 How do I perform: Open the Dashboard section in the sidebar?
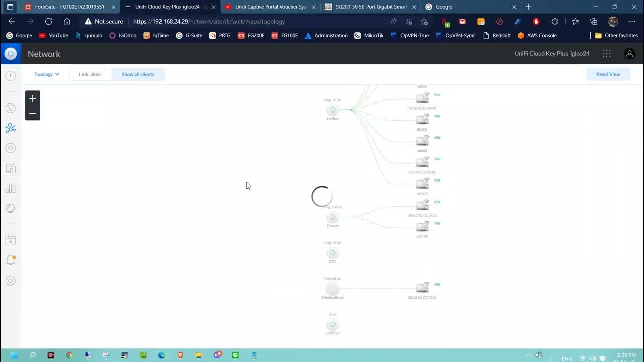[x=11, y=76]
